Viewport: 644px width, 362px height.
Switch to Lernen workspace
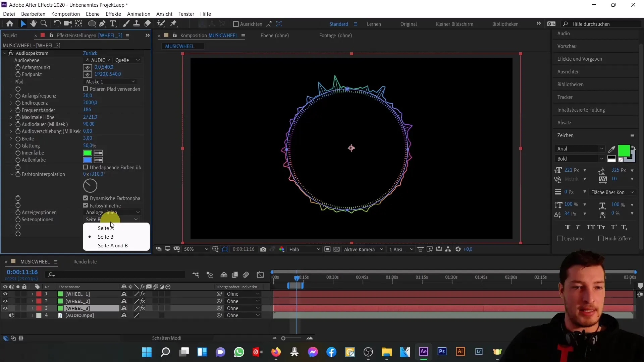[374, 24]
